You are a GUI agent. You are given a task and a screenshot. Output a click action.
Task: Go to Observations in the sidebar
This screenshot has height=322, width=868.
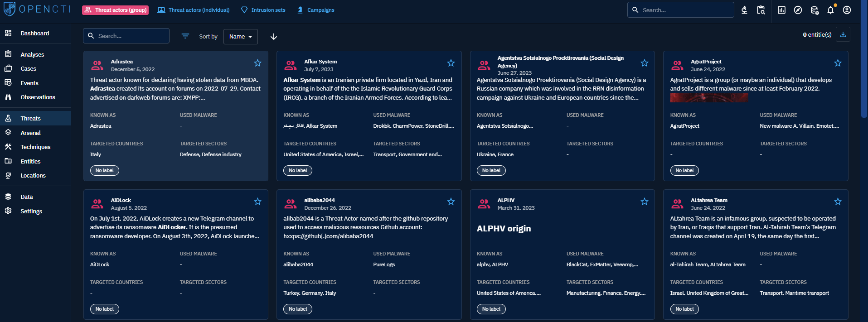coord(38,97)
